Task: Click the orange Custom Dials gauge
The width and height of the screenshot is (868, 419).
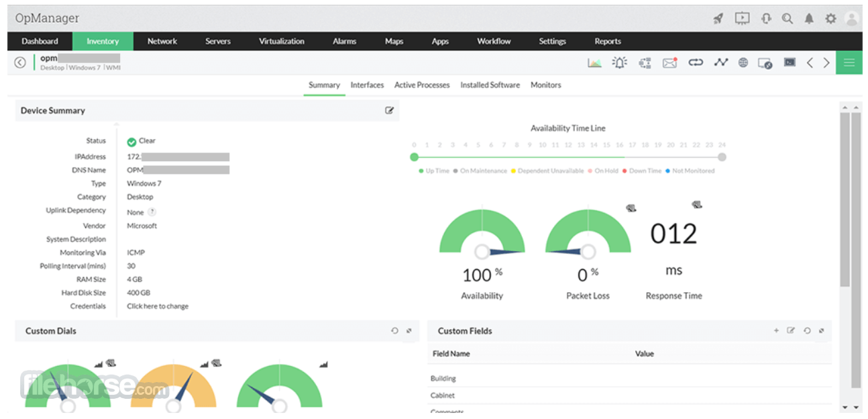Action: click(173, 387)
